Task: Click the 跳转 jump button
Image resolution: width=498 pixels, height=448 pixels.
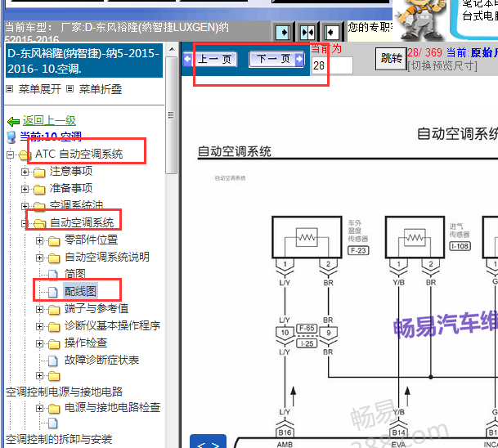Action: click(x=391, y=59)
